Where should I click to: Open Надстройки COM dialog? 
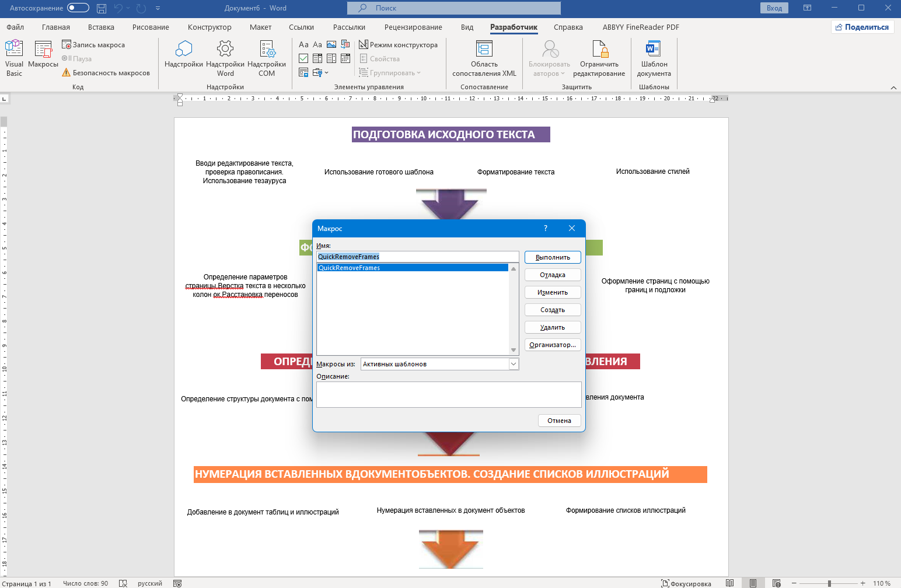click(267, 58)
